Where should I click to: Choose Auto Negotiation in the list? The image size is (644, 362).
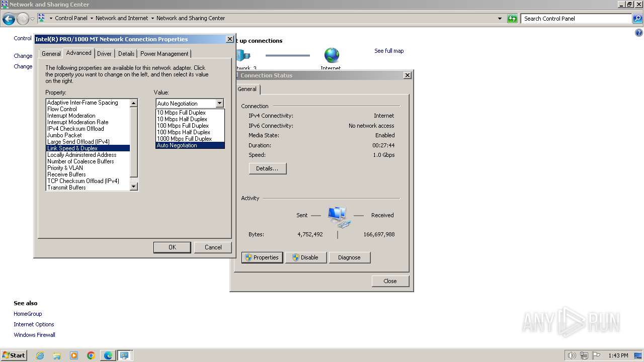[190, 145]
